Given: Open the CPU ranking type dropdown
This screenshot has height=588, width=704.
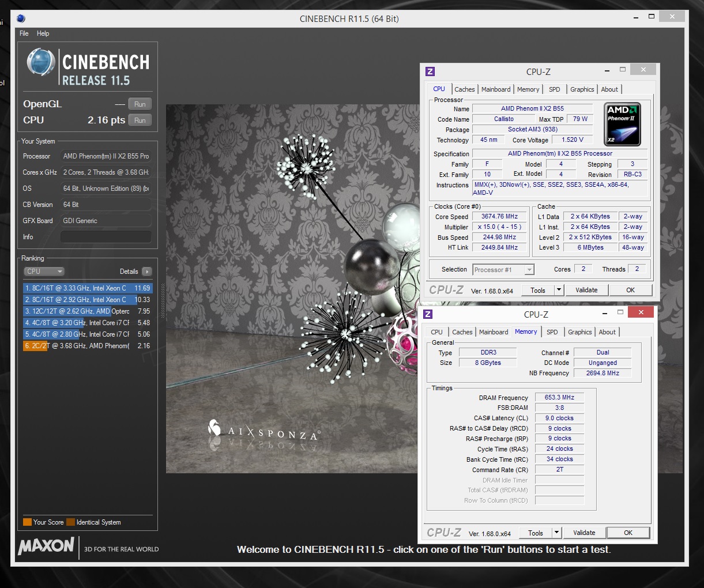Looking at the screenshot, I should (44, 272).
